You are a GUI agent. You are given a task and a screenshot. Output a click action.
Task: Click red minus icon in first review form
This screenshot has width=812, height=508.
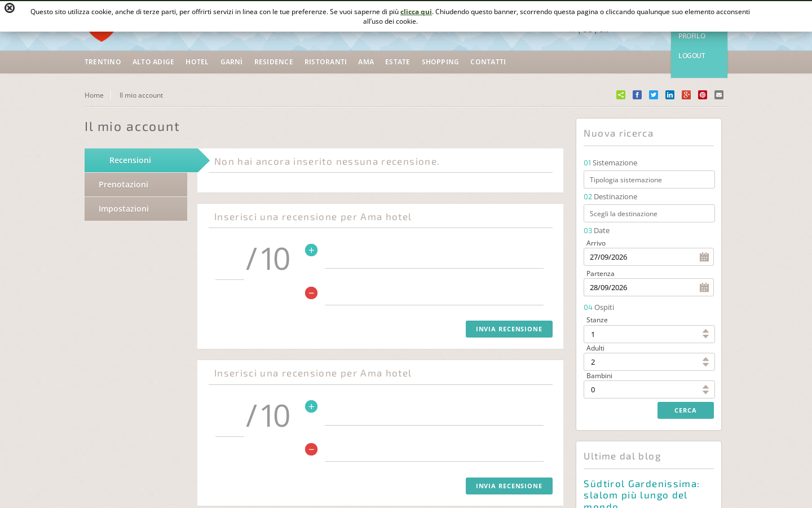(311, 293)
